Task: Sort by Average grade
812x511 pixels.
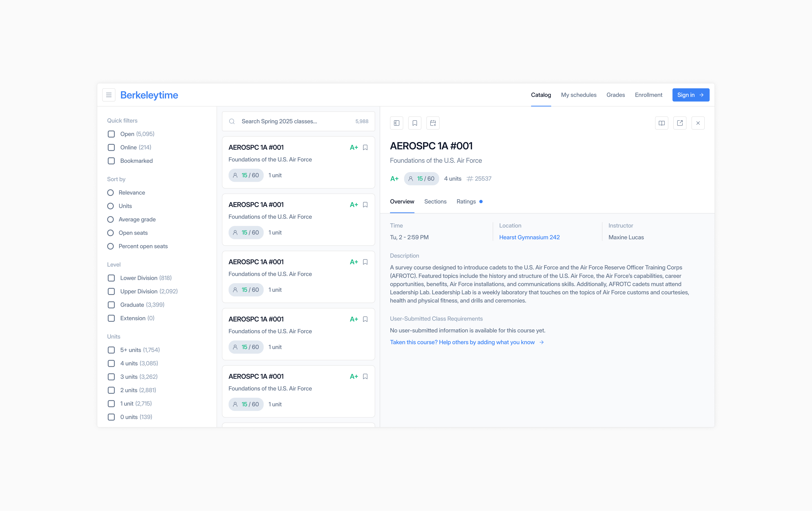Action: tap(110, 219)
